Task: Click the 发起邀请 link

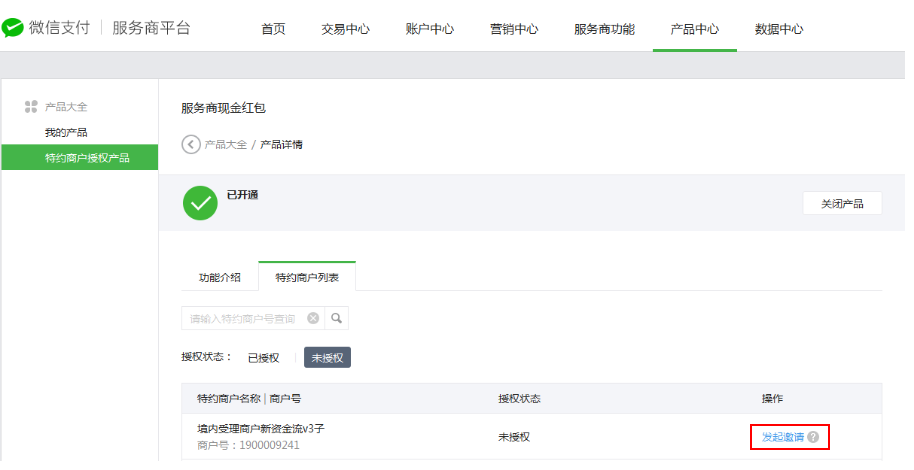Action: click(x=782, y=437)
